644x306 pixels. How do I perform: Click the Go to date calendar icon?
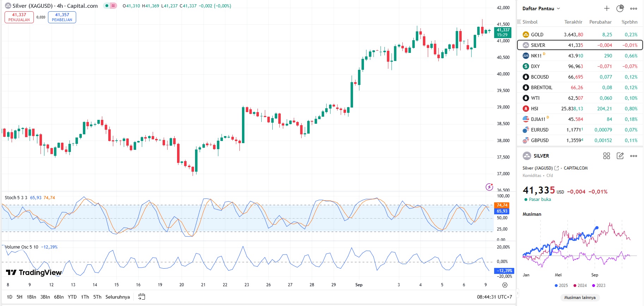tap(141, 297)
